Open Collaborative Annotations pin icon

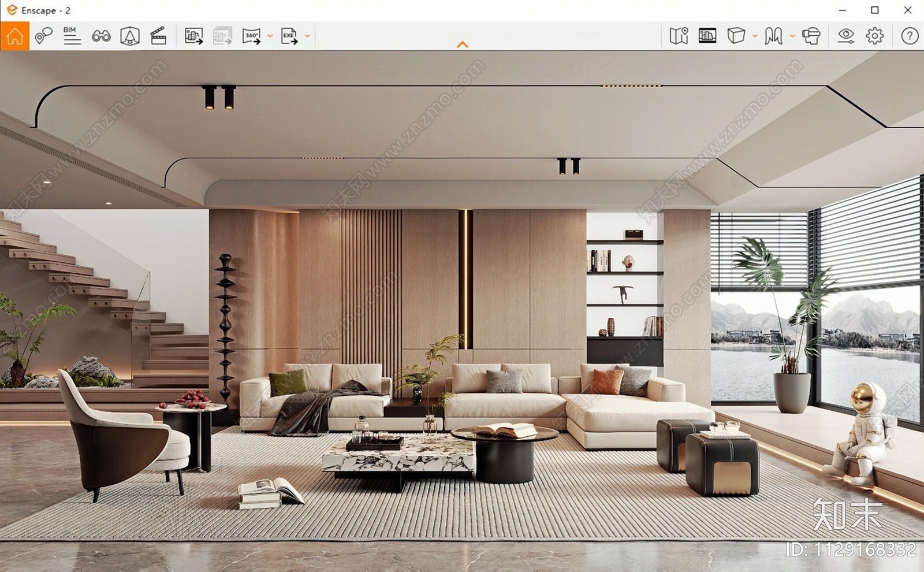pyautogui.click(x=43, y=36)
